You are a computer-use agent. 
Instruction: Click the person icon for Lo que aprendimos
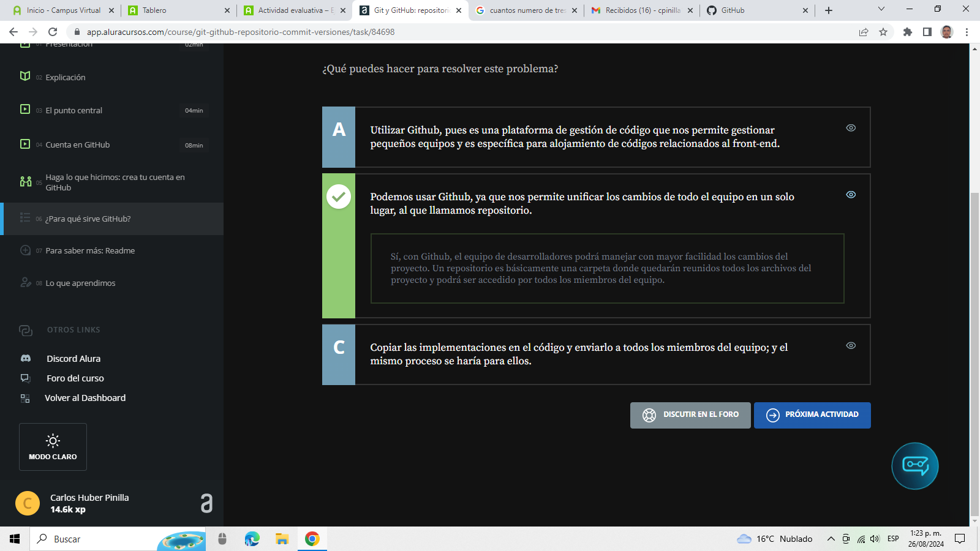click(25, 282)
